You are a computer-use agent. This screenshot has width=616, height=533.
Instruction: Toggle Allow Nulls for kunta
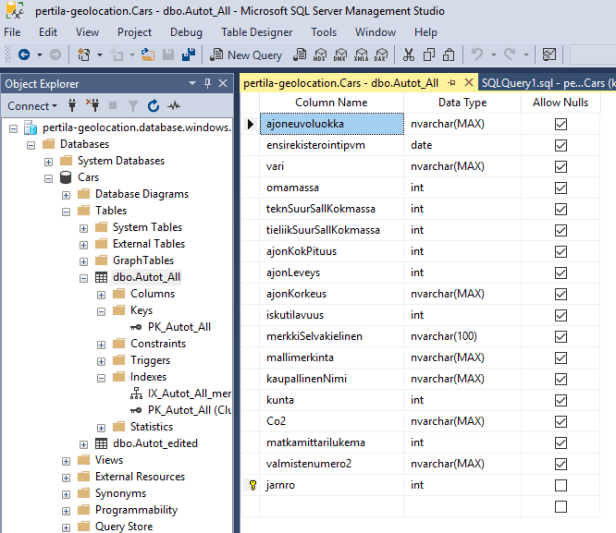(x=561, y=400)
